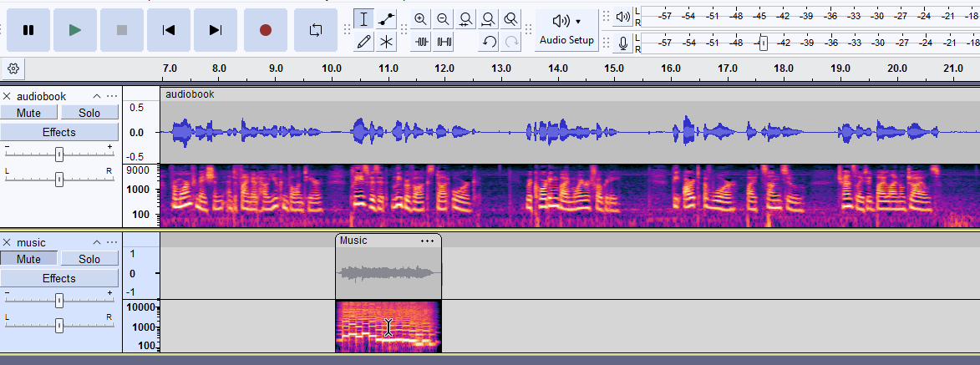
Task: Skip to start of project
Action: 169,30
